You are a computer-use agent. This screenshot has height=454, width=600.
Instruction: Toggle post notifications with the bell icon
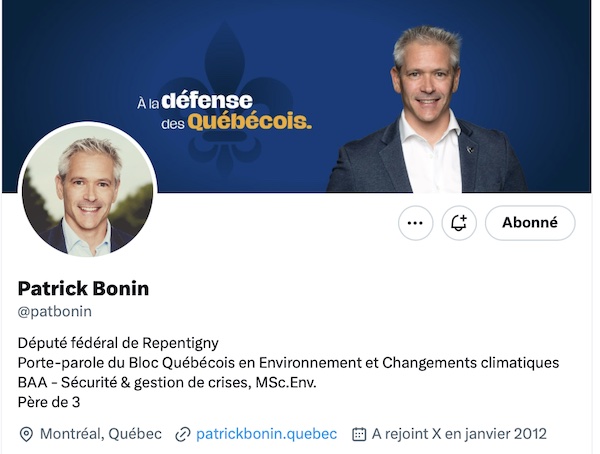[x=459, y=223]
